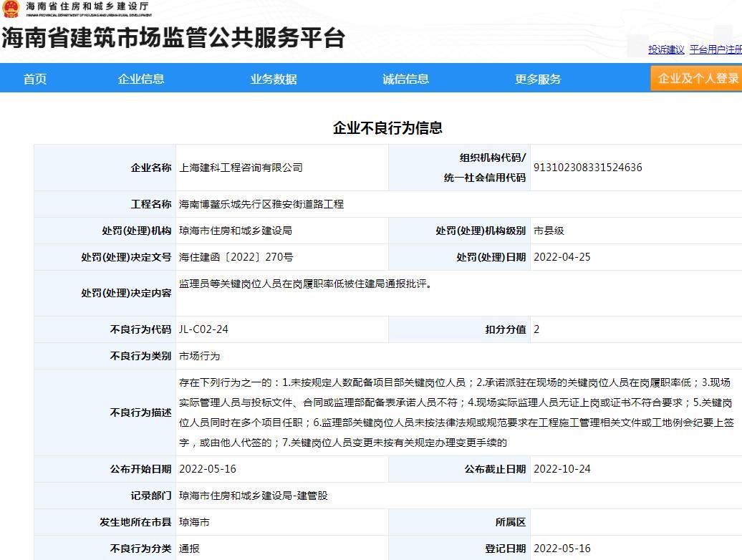Select penalty date 2022-04-25
742x560 pixels.
coord(562,257)
